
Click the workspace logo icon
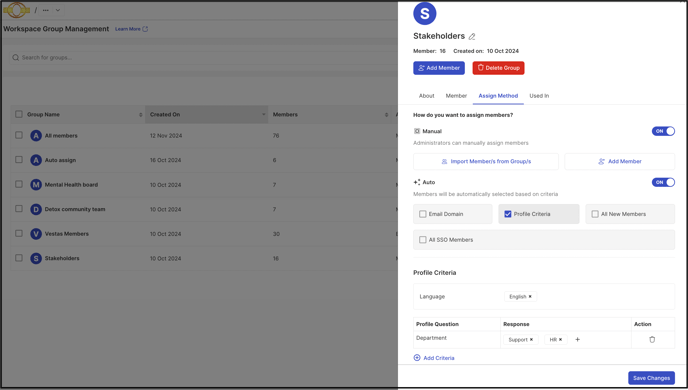tap(16, 10)
